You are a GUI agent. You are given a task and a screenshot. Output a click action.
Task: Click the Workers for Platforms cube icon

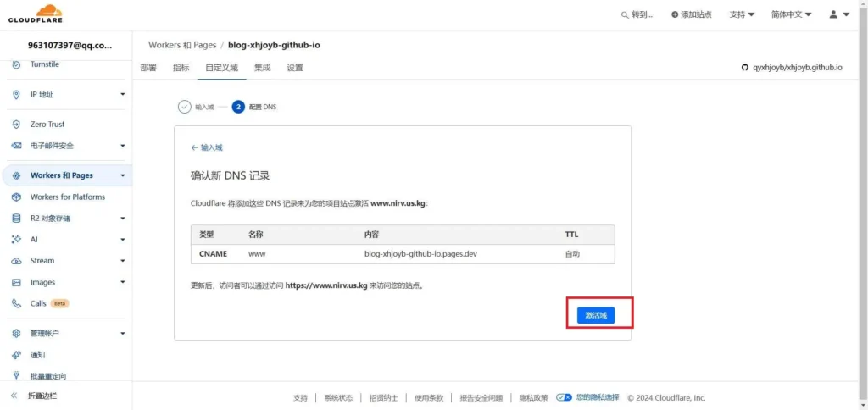[x=16, y=197]
